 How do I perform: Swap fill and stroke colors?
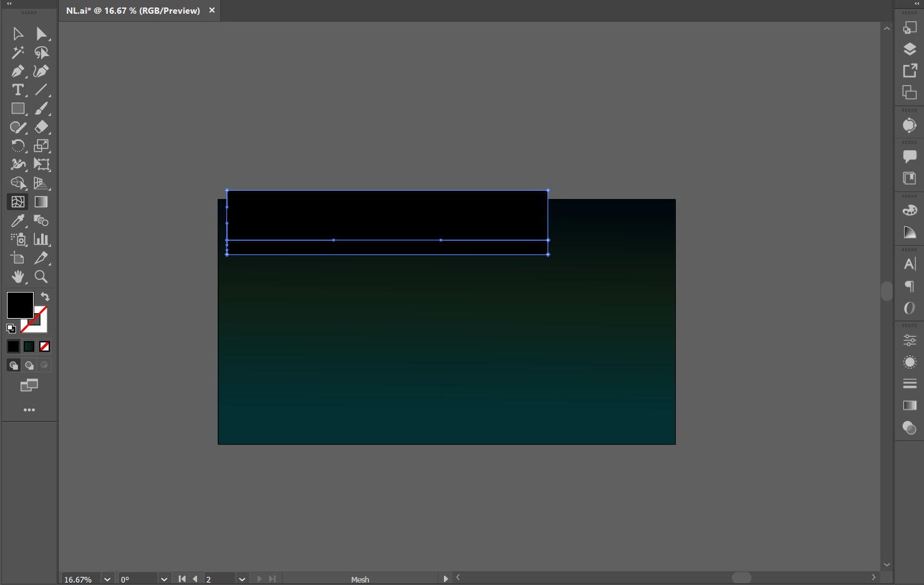(x=45, y=297)
